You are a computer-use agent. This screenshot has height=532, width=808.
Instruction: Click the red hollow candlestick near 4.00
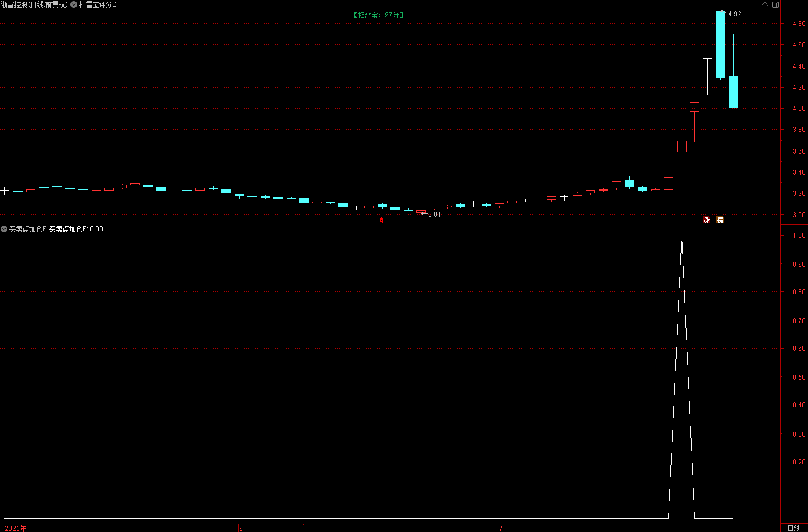click(x=694, y=107)
